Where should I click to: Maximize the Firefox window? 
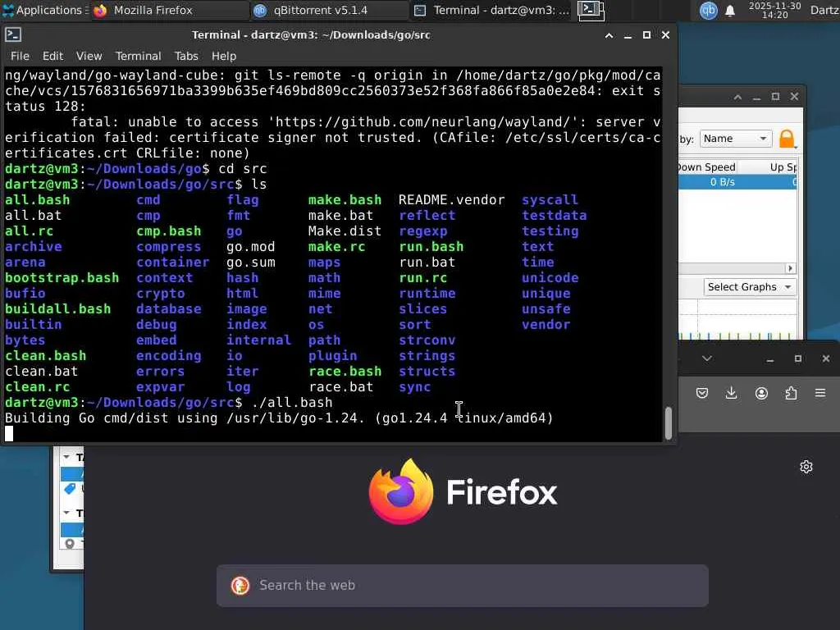pos(797,359)
